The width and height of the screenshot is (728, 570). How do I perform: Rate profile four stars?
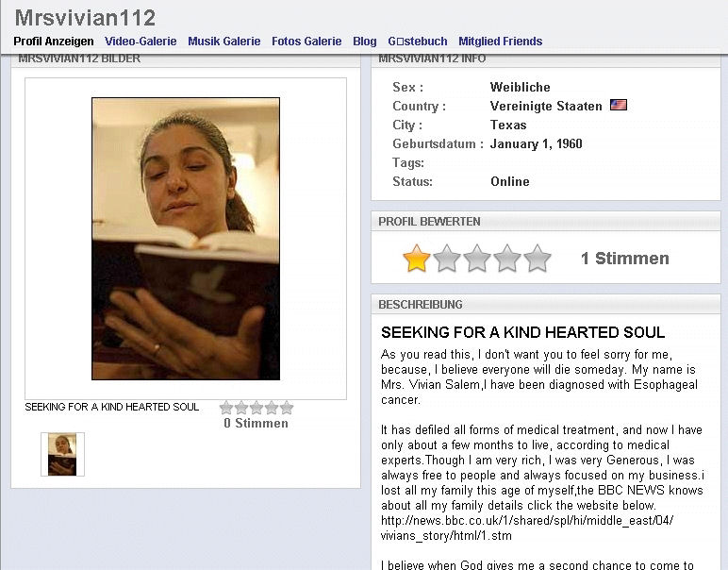click(x=507, y=259)
